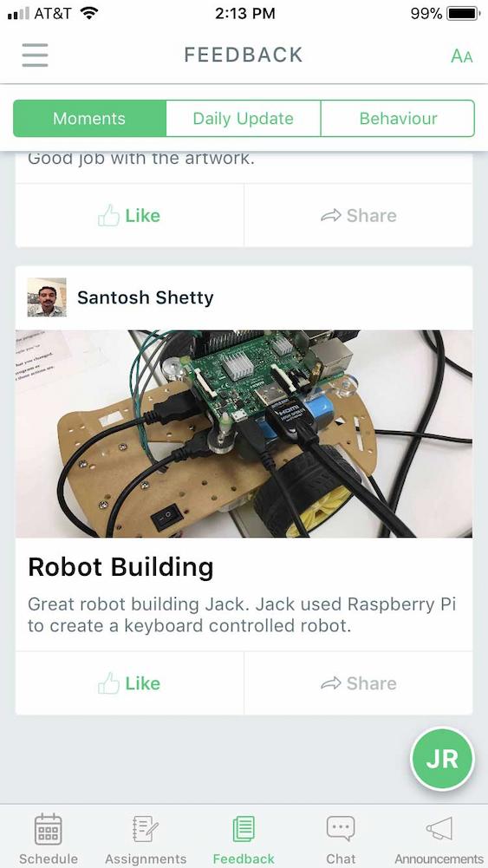
Task: Like the artwork post
Action: click(129, 215)
